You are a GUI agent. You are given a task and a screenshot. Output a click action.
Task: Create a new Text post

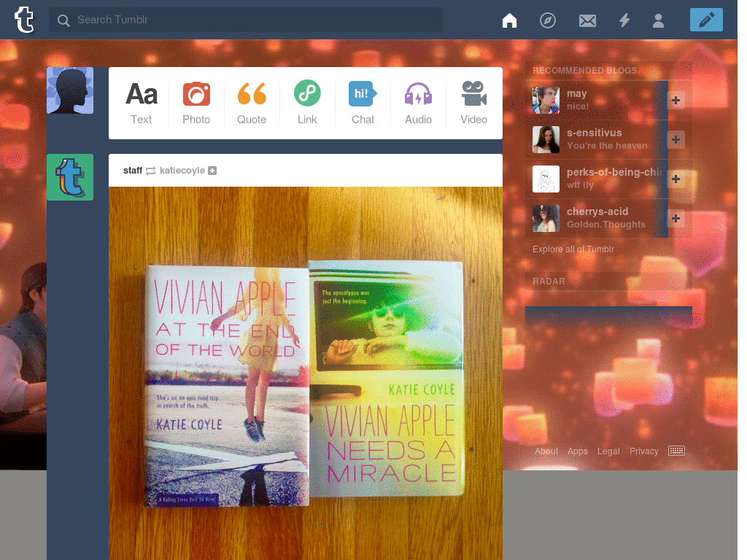tap(142, 103)
